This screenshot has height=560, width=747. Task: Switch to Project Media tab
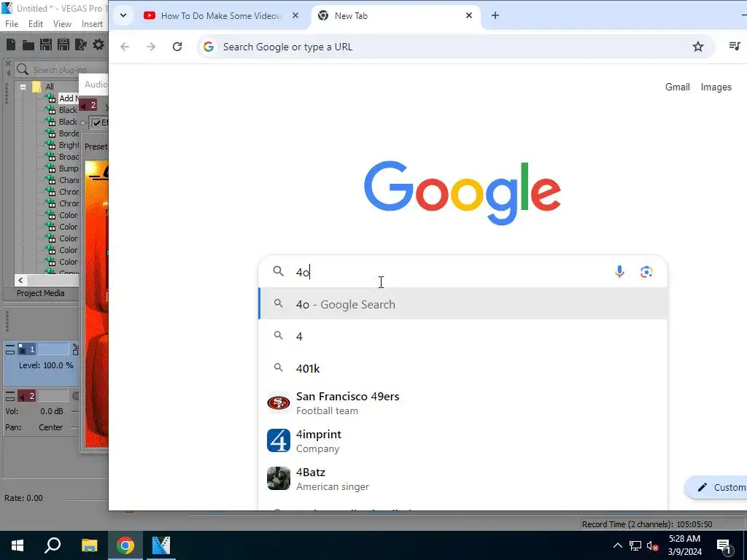tap(41, 293)
